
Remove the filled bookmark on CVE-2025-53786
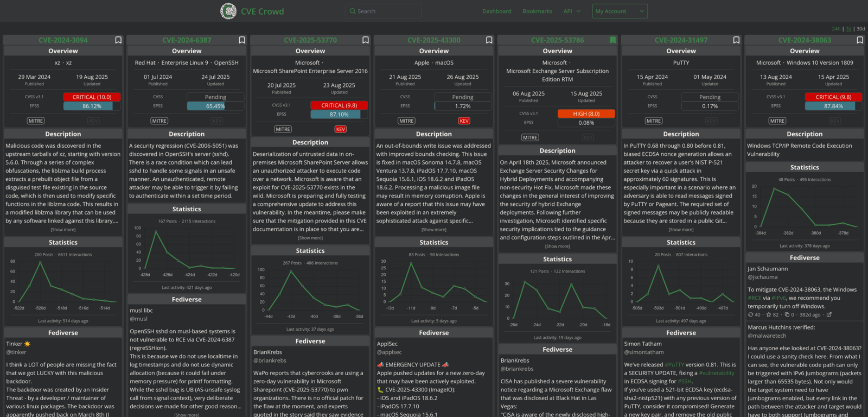click(x=612, y=40)
